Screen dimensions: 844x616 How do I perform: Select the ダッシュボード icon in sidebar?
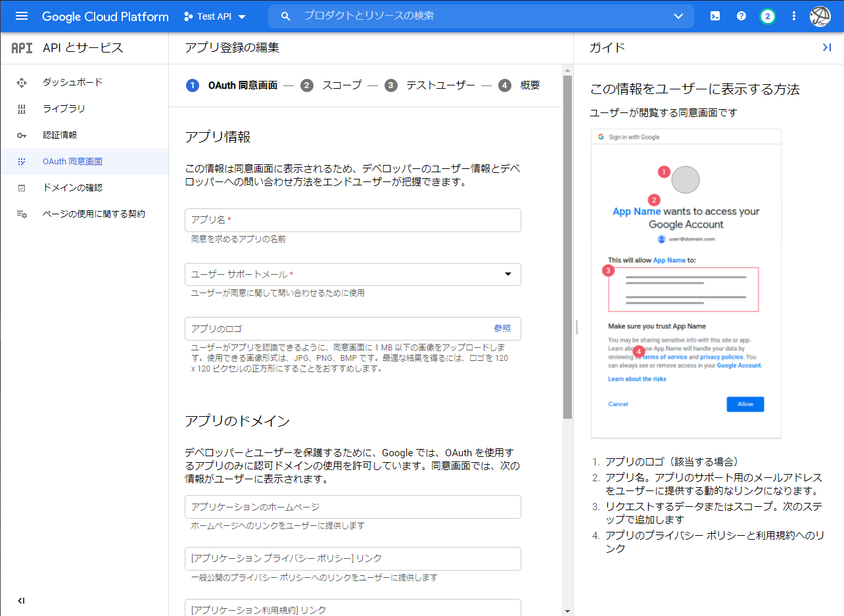(22, 83)
